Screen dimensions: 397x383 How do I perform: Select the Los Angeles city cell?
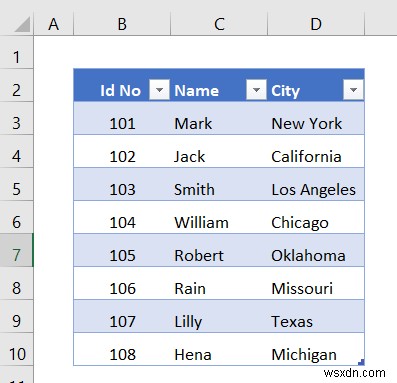(316, 184)
